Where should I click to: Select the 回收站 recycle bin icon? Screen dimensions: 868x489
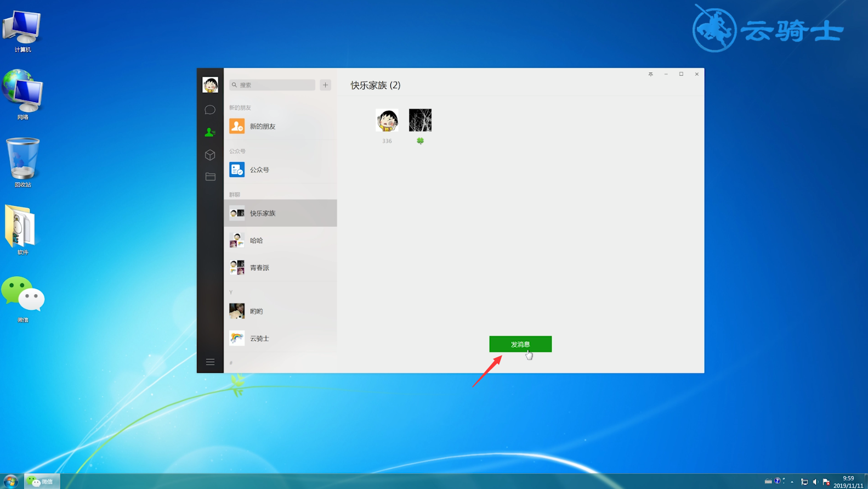pos(22,162)
